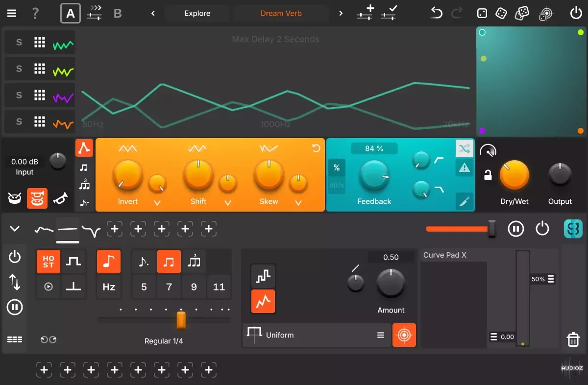
Task: Open the Uniform distribution dropdown
Action: click(317, 335)
